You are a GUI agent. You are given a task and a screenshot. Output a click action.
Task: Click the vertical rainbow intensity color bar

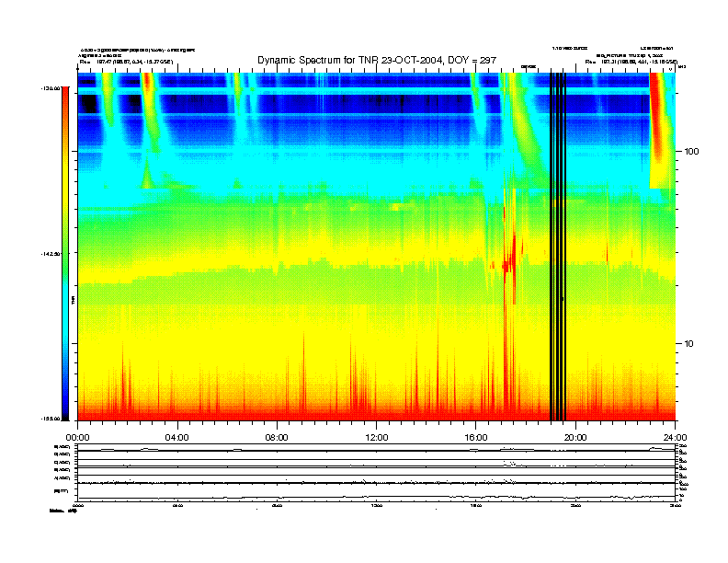pyautogui.click(x=65, y=254)
